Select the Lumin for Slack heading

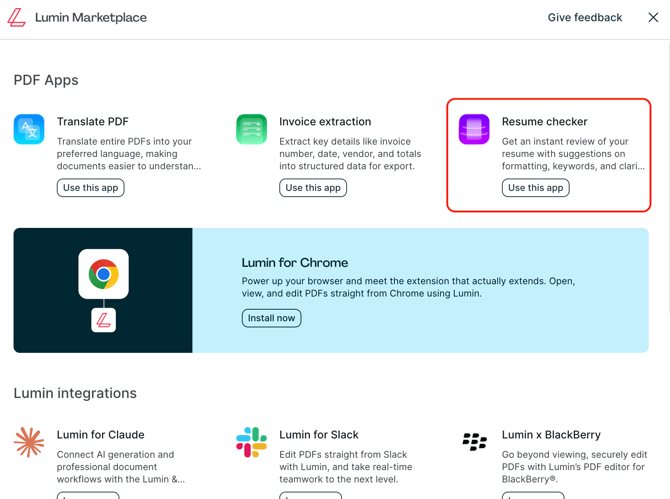(x=318, y=435)
